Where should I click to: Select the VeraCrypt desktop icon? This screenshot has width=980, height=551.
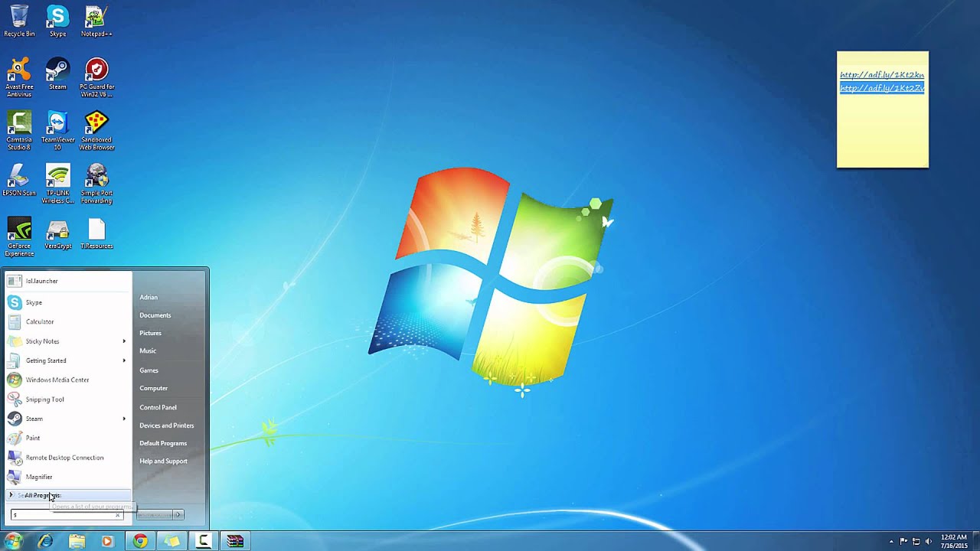point(57,233)
